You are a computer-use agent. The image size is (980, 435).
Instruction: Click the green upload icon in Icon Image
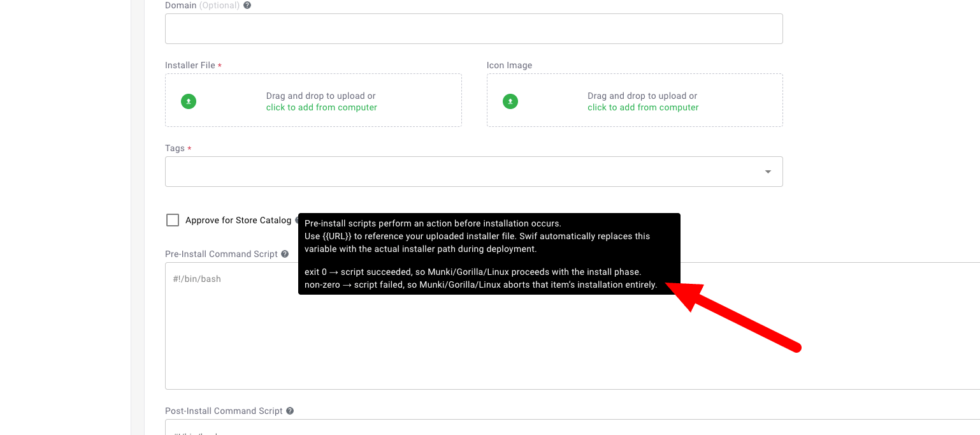510,101
